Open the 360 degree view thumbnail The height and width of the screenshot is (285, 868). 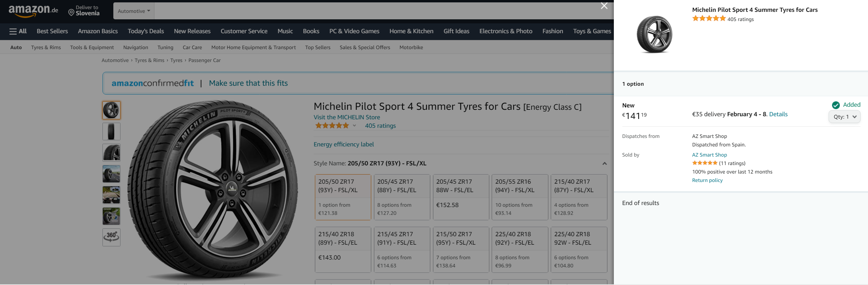point(111,237)
